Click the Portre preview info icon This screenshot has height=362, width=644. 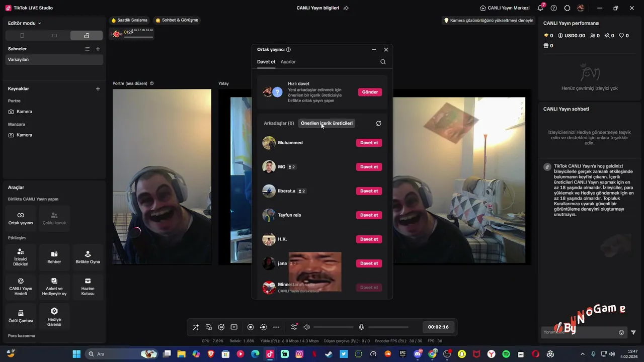[x=152, y=83]
